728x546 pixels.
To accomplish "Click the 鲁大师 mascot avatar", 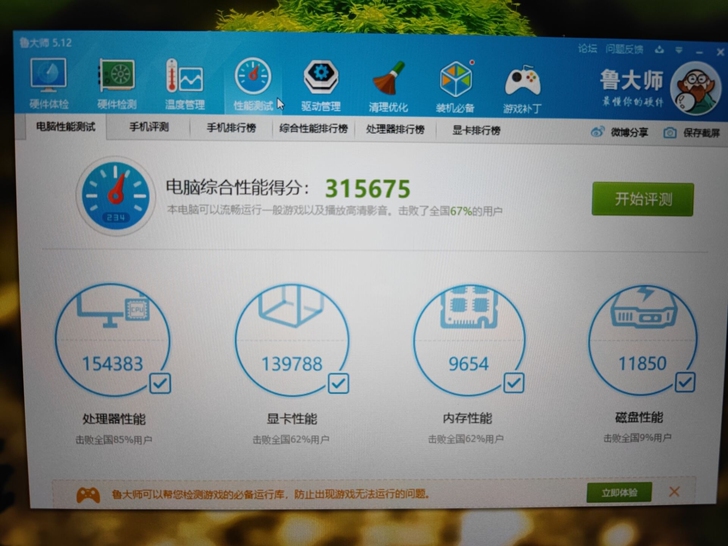I will coord(695,89).
